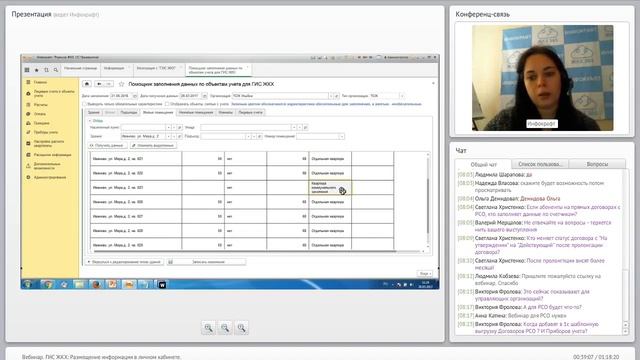Open Chrome from the taskbar
Image resolution: width=640 pixels, height=360 pixels.
pos(47,284)
